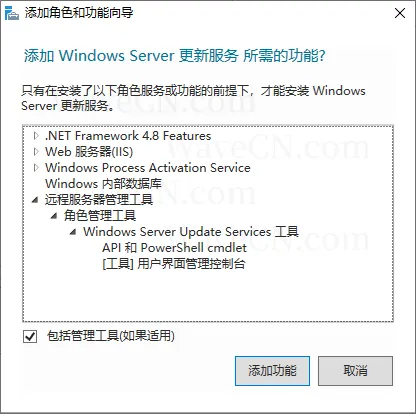Close the Add Roles and Features dialog
The width and height of the screenshot is (416, 414).
400,13
